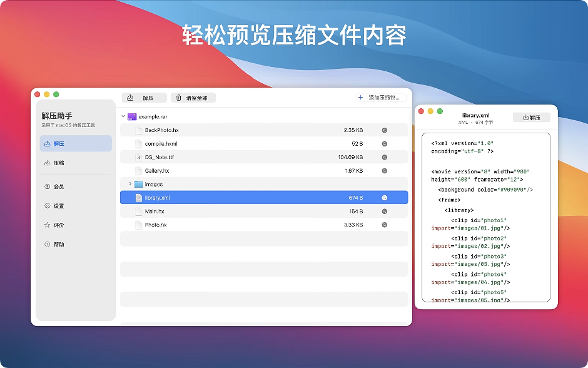Open 帮助 help in sidebar

coord(76,244)
